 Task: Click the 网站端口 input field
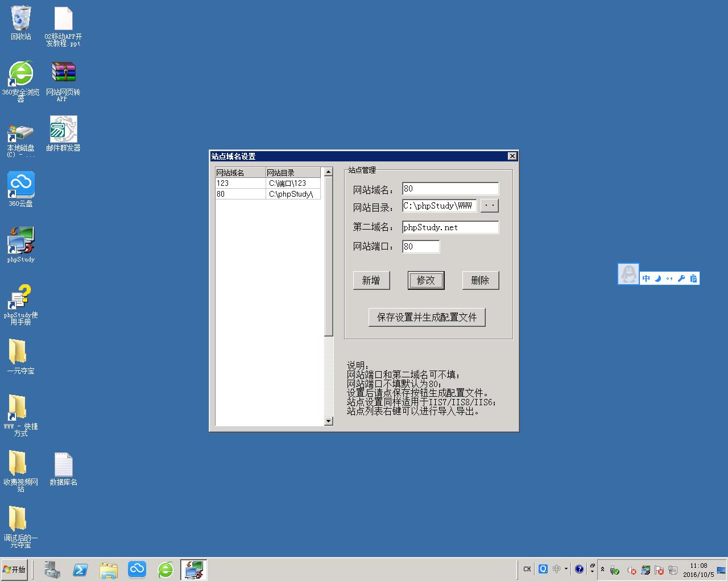pos(420,247)
